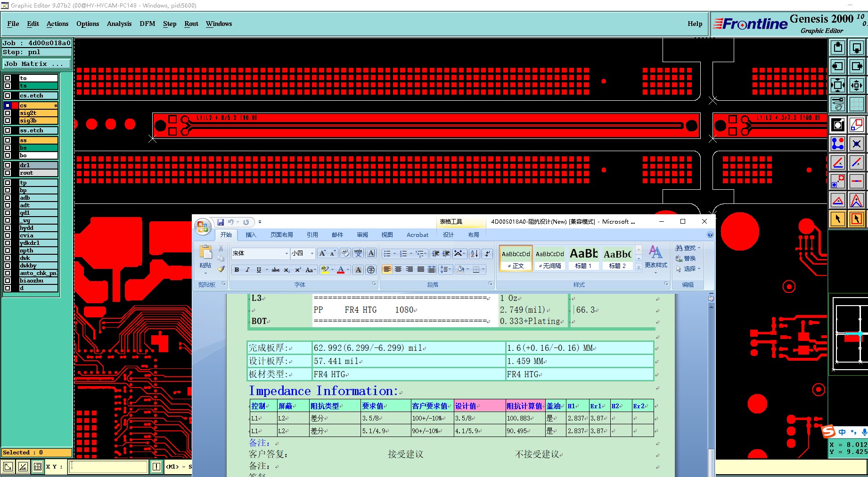Toggle the checkbox for layer 'biaozhu'
This screenshot has height=477, width=868.
[x=8, y=281]
